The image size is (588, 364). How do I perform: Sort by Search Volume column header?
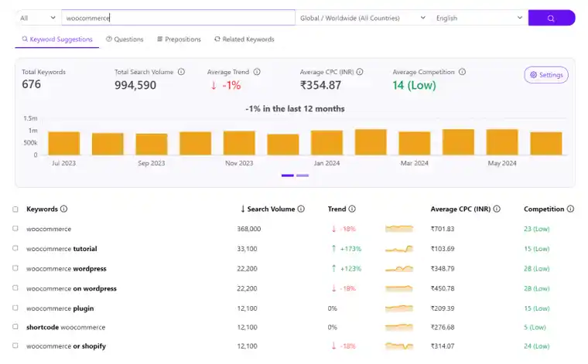[x=271, y=209]
